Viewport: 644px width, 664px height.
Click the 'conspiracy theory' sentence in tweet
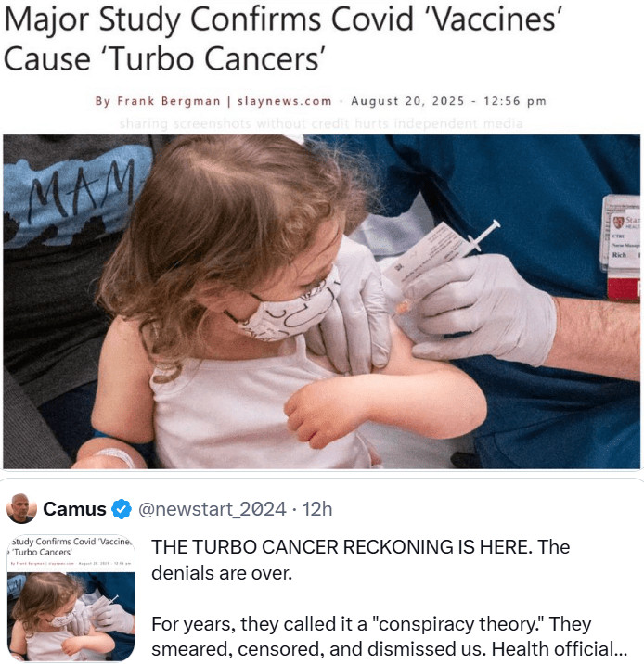tap(371, 624)
